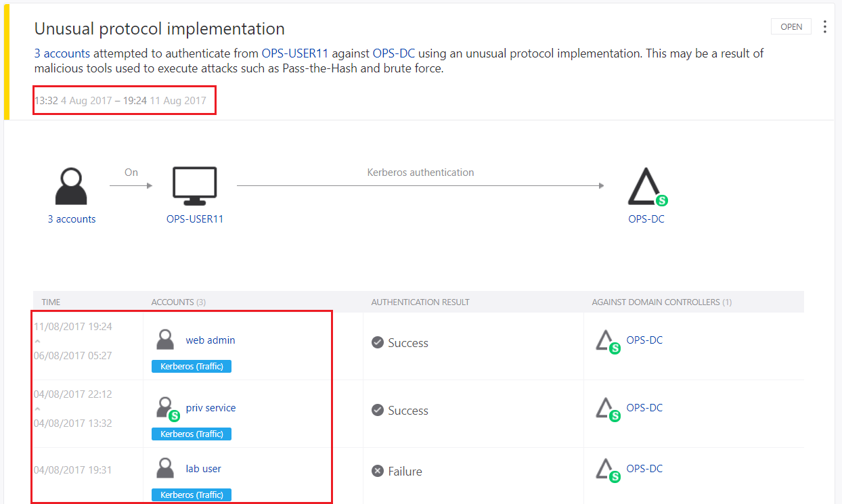Click the OPEN status button
The image size is (842, 504).
pos(791,27)
